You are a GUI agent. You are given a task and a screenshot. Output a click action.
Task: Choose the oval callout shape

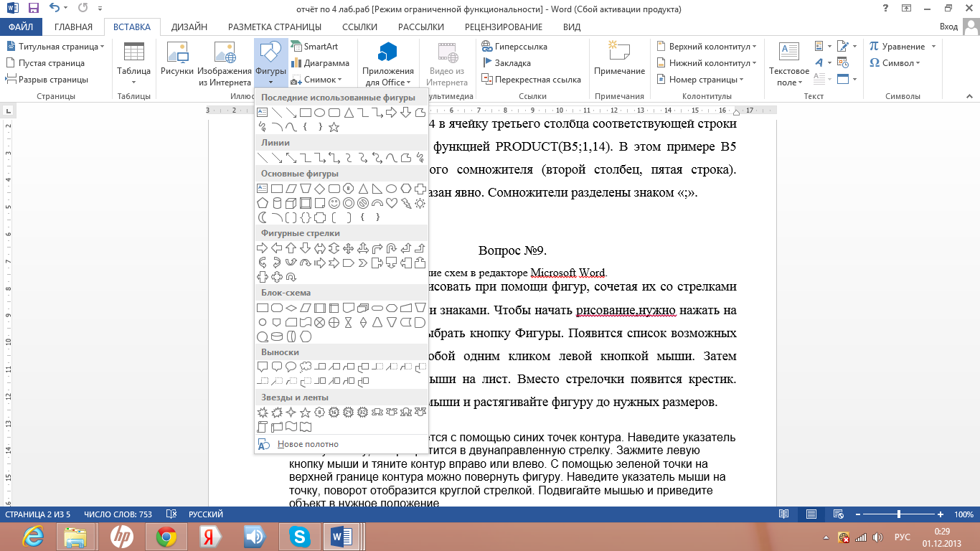[x=291, y=367]
